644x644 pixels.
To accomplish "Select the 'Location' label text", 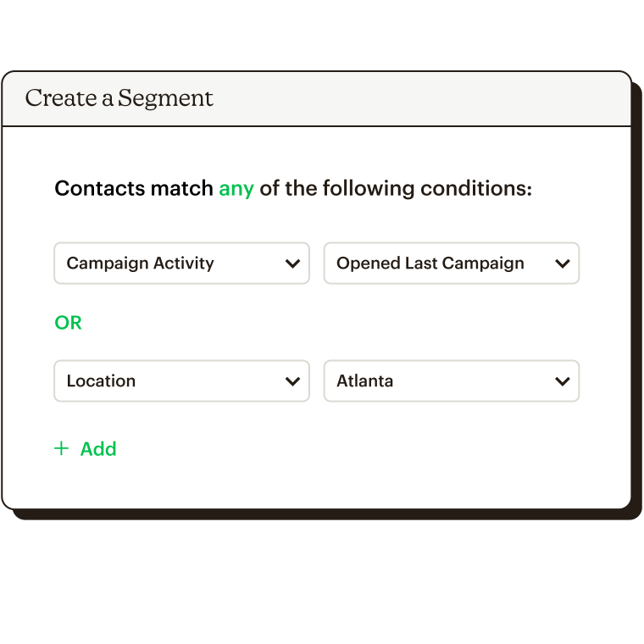I will coord(101,381).
